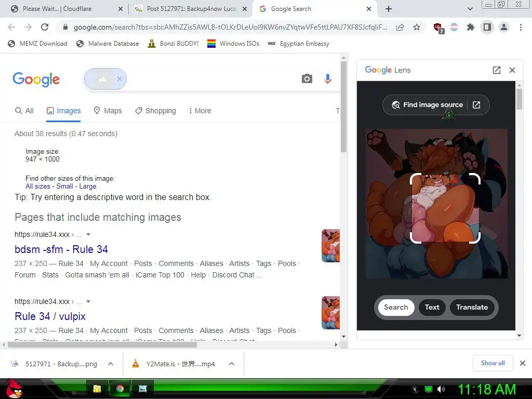Image resolution: width=532 pixels, height=399 pixels.
Task: Toggle the Chrome side panel
Action: (487, 27)
